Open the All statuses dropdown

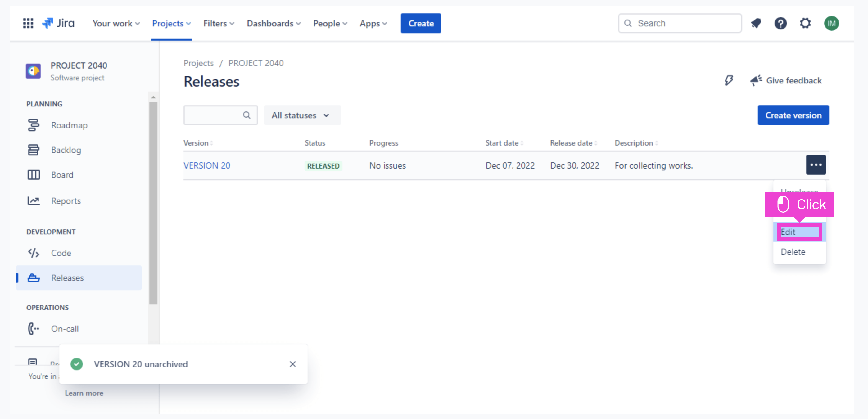click(302, 115)
